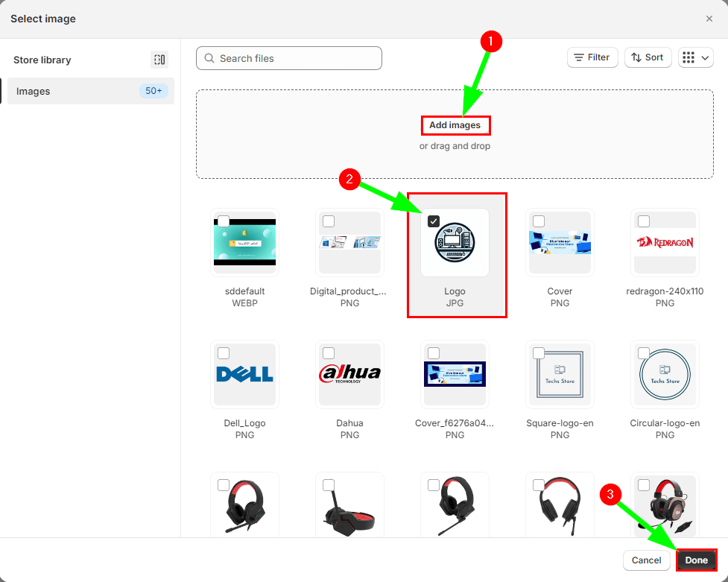Click the grid view icon
Screen dimensions: 728x582
(689, 57)
